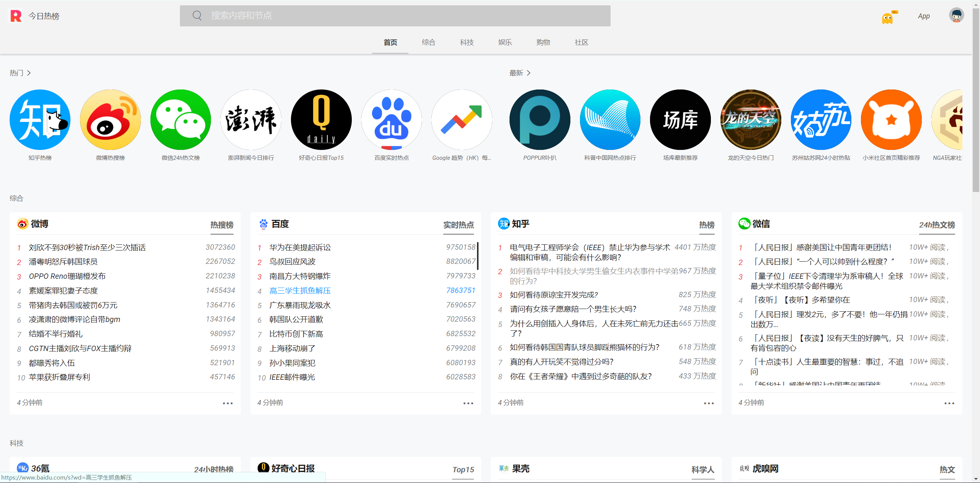Click the Baidu 百度实时热点 icon
This screenshot has width=980, height=483.
391,120
